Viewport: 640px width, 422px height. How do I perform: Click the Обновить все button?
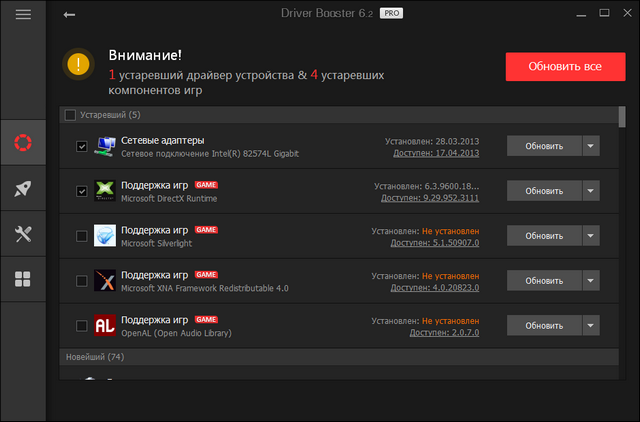tap(565, 67)
